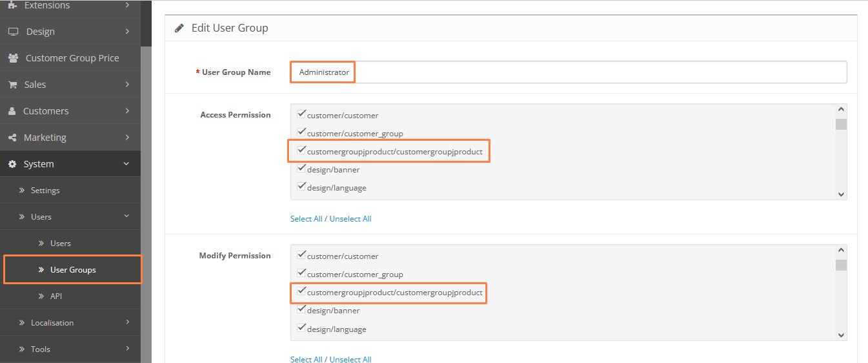868x363 pixels.
Task: Click Unselect All under Modify Permission
Action: [350, 359]
